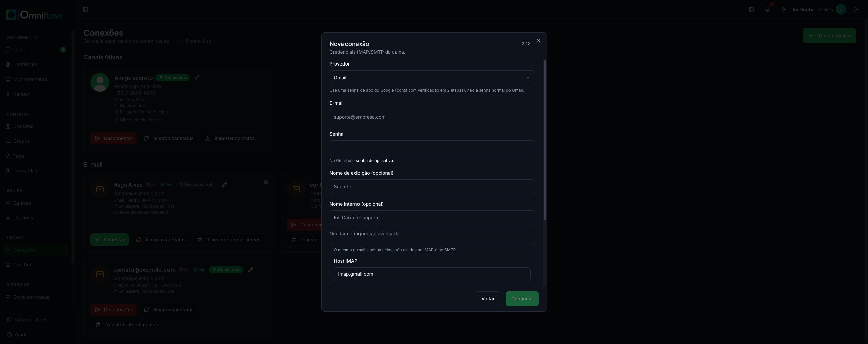Image resolution: width=868 pixels, height=344 pixels.
Task: Click the columns layout icon in header
Action: [x=751, y=9]
